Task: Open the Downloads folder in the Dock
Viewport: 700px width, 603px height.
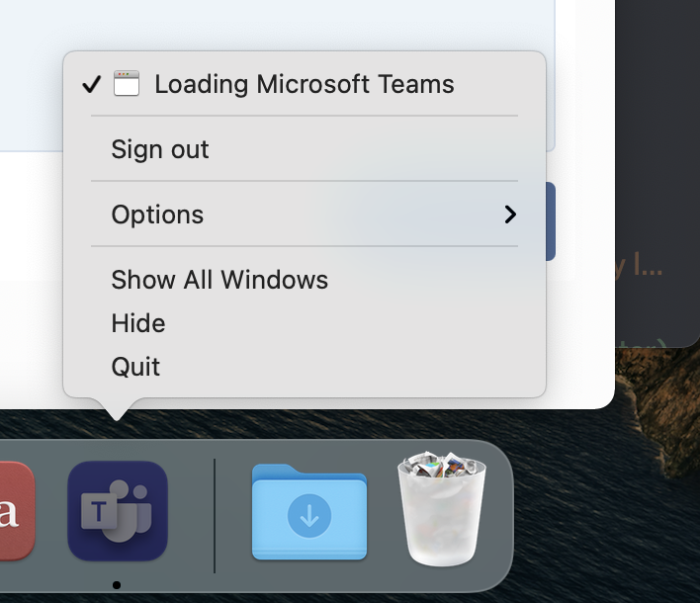Action: [x=309, y=511]
